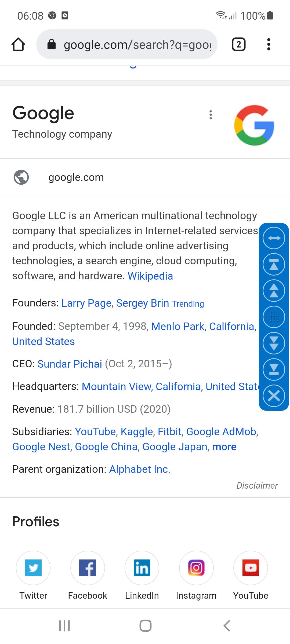Expand more subsidiaries with the 'more' link
The image size is (290, 644).
(x=224, y=447)
